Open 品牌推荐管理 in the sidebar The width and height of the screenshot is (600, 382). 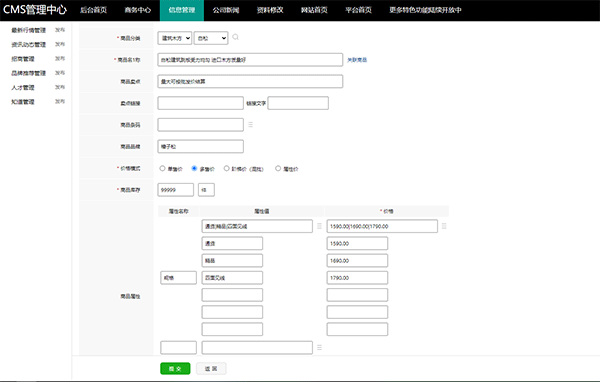coord(29,73)
